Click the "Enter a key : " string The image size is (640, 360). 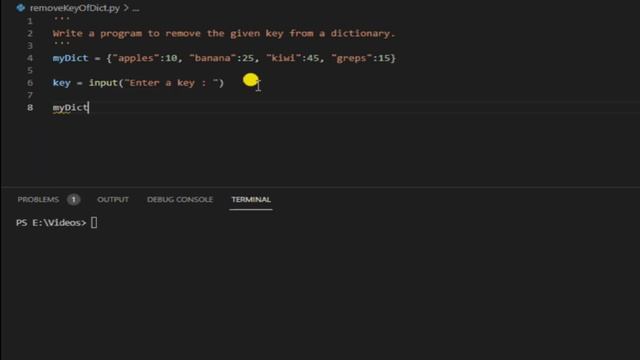[x=171, y=83]
